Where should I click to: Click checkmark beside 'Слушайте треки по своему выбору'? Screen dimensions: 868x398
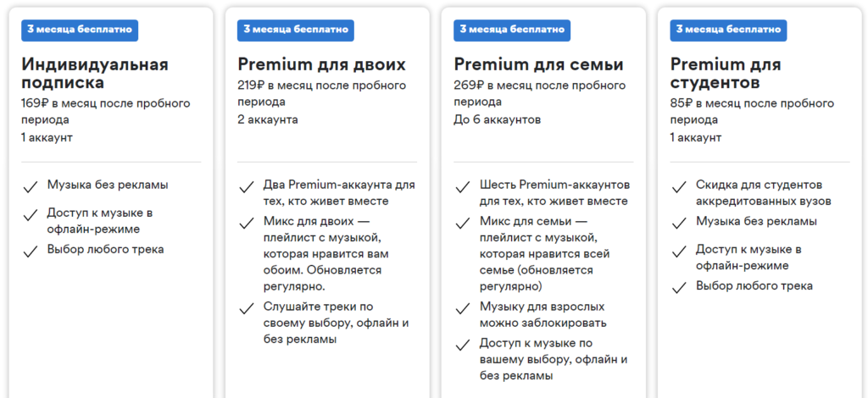click(247, 308)
